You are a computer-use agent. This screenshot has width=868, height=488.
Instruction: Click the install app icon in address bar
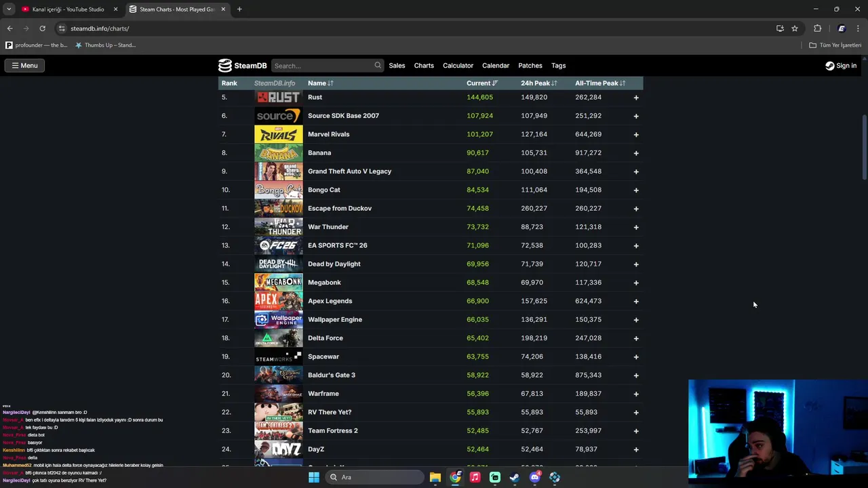click(780, 28)
